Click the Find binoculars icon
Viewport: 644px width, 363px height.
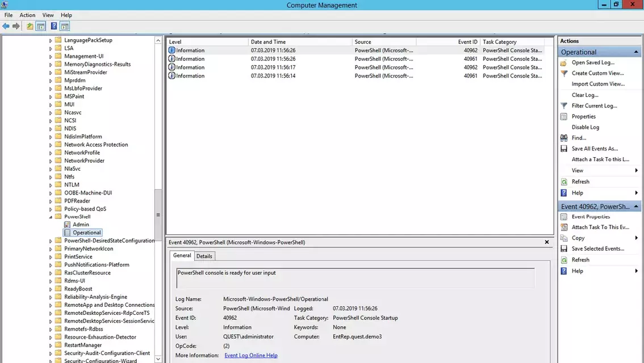click(x=564, y=138)
